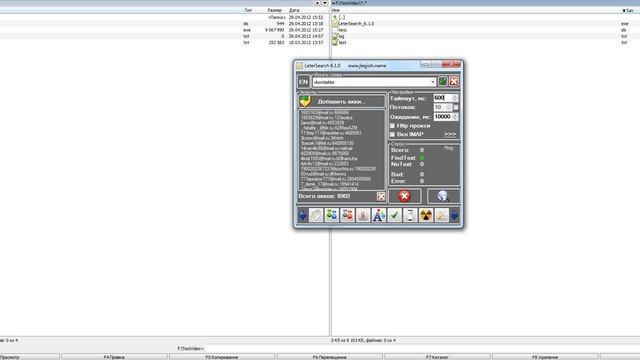Click the red ribbon icon in toolbar
The width and height of the screenshot is (640, 360).
coord(363,215)
